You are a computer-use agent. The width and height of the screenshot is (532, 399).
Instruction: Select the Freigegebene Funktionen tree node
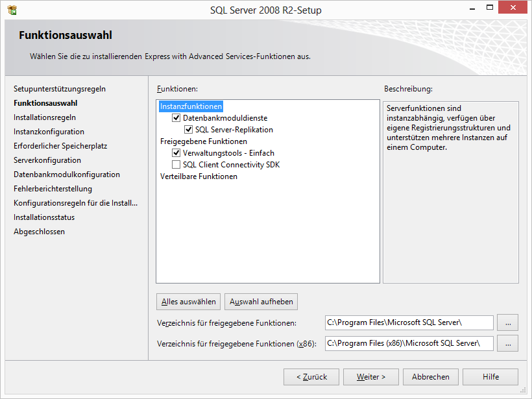coord(204,141)
